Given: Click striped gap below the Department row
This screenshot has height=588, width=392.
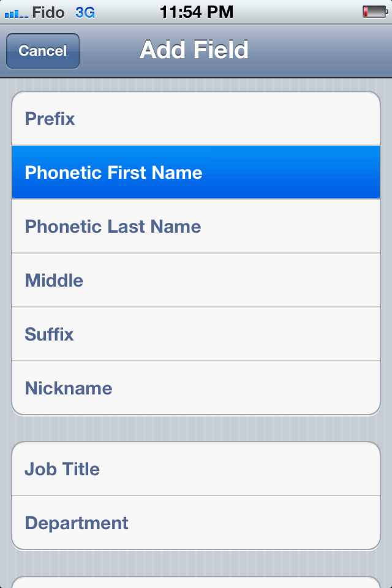Looking at the screenshot, I should 196,563.
